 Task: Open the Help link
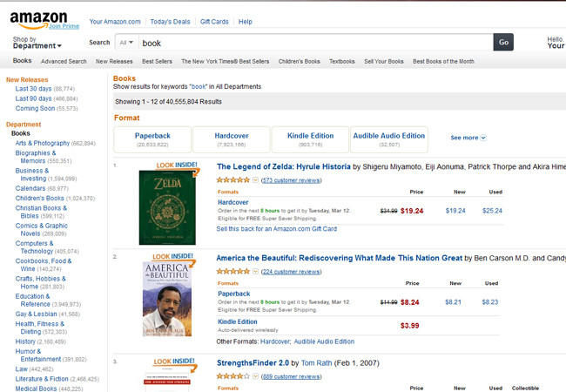pos(245,22)
